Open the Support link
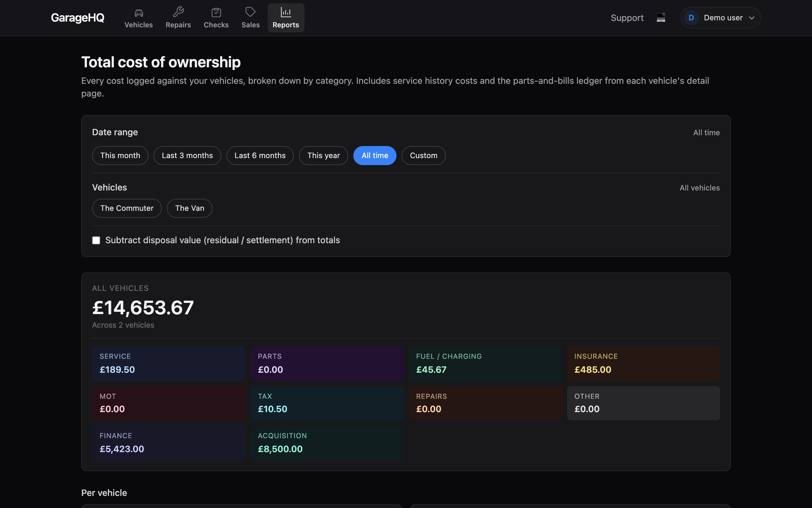The image size is (812, 508). coord(627,18)
